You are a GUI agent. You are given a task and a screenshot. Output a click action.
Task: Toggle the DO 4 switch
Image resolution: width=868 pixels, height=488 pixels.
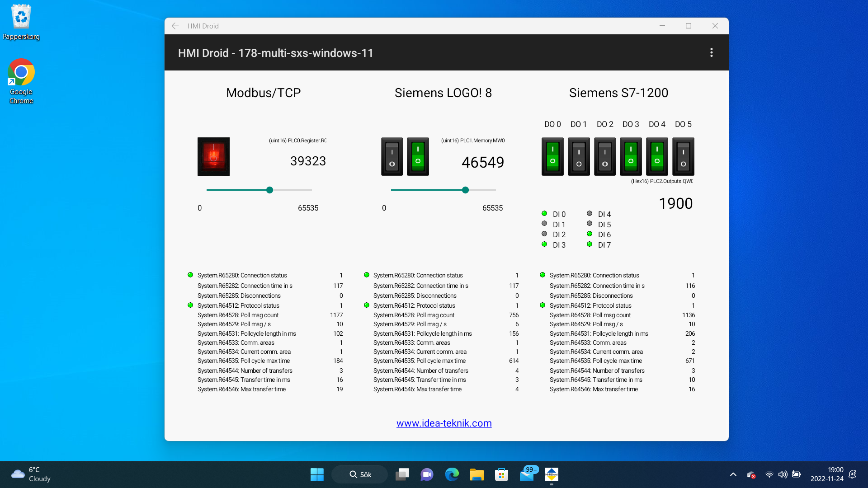pos(657,156)
